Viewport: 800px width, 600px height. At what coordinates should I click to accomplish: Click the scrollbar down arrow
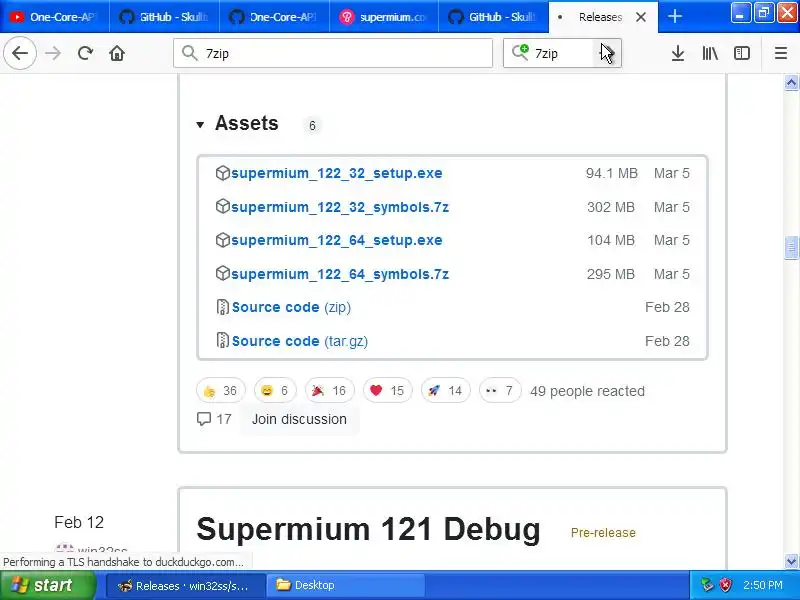click(791, 561)
